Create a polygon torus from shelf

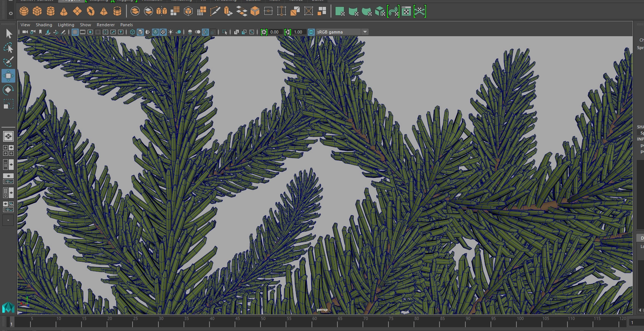[91, 11]
